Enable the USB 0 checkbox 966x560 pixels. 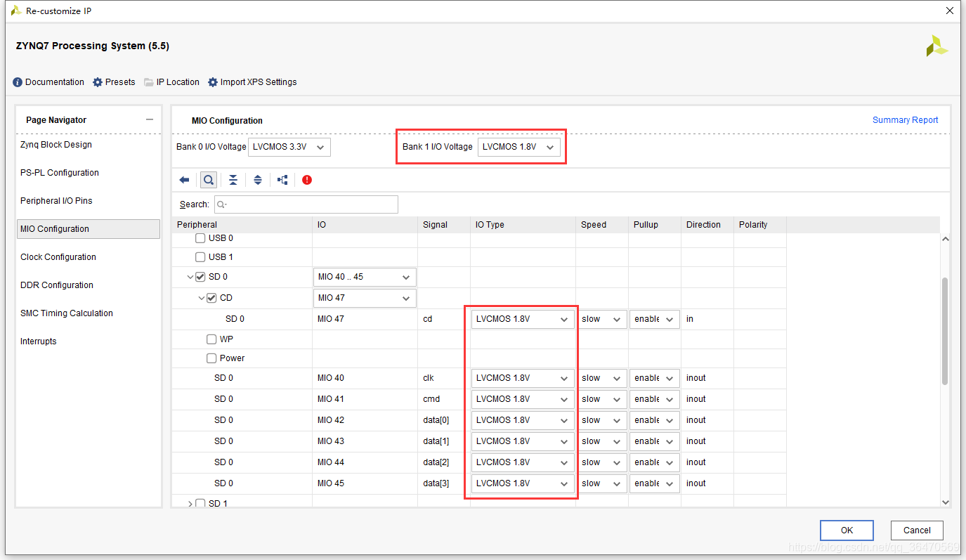pyautogui.click(x=200, y=238)
